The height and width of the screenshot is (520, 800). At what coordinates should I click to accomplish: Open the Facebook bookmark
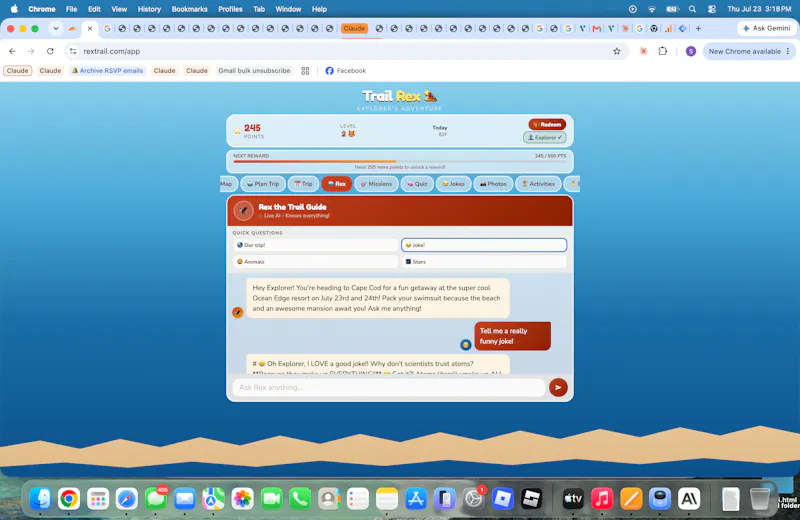pos(345,71)
